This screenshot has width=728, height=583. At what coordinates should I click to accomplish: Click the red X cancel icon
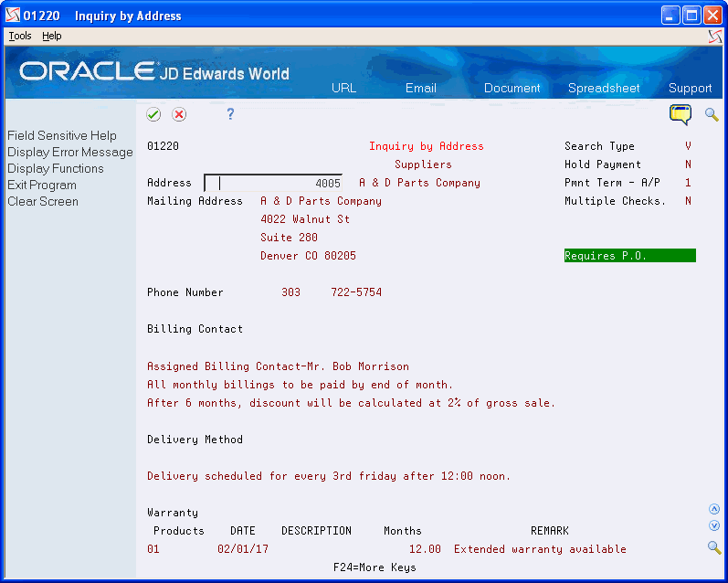click(x=179, y=114)
